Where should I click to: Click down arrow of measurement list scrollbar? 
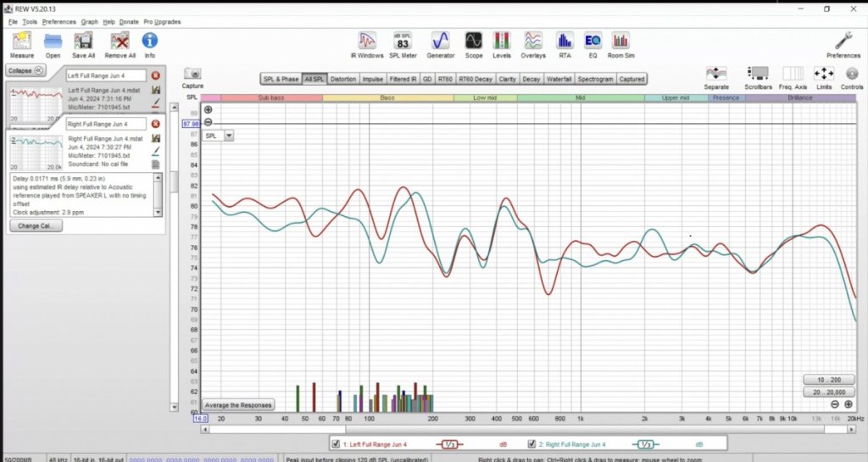tap(174, 407)
